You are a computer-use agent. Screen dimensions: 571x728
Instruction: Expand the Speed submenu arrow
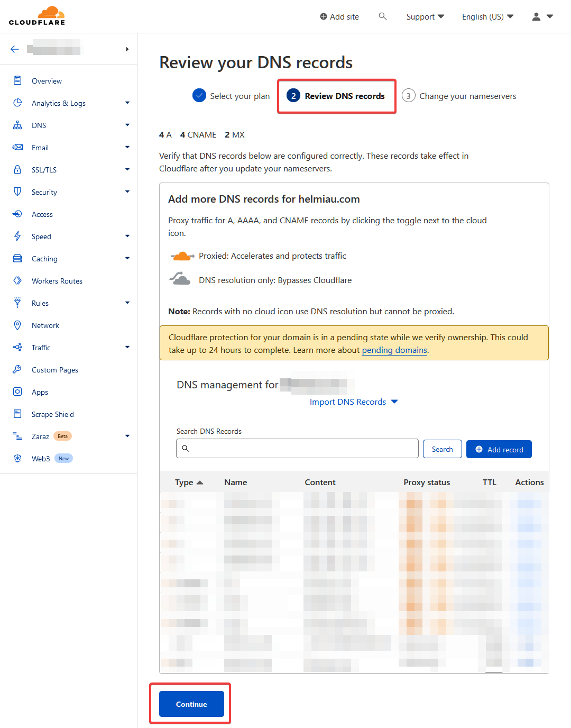[x=127, y=236]
